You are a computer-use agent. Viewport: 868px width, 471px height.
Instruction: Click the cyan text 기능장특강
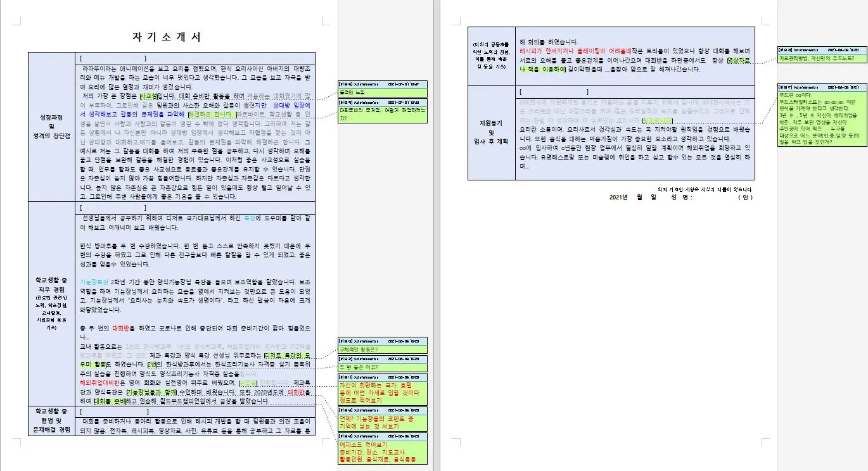(x=94, y=281)
